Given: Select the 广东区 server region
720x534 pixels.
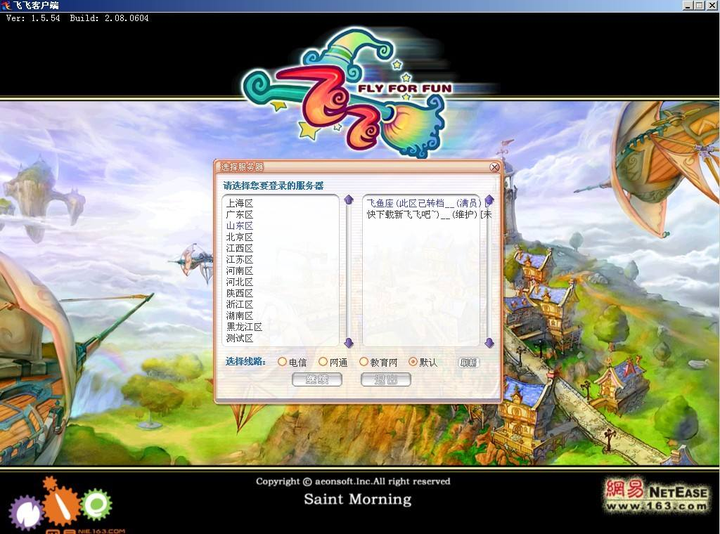Looking at the screenshot, I should (x=239, y=214).
